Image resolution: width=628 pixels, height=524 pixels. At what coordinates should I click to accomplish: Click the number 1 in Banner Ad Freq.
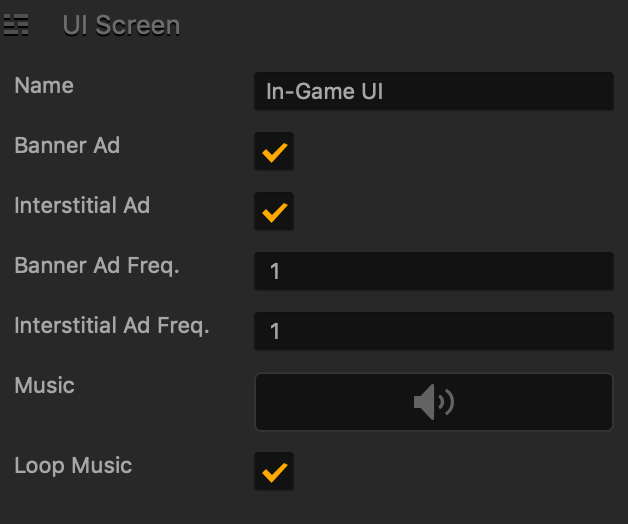(x=275, y=271)
